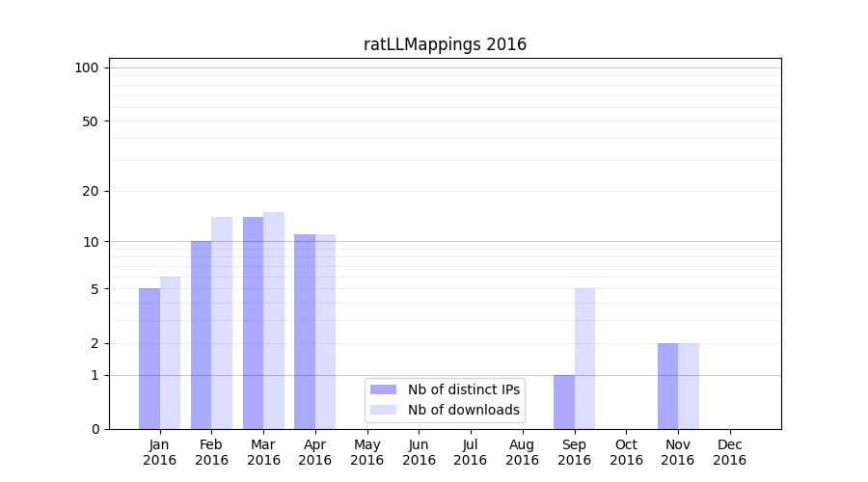
Task: Click the Nb of downloads legend swatch
Action: coord(383,410)
